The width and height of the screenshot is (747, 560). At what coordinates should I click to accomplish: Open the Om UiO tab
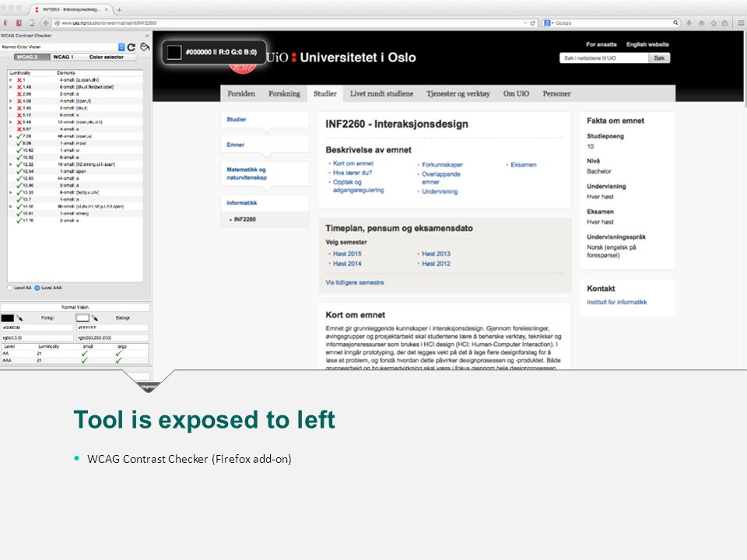(x=516, y=94)
